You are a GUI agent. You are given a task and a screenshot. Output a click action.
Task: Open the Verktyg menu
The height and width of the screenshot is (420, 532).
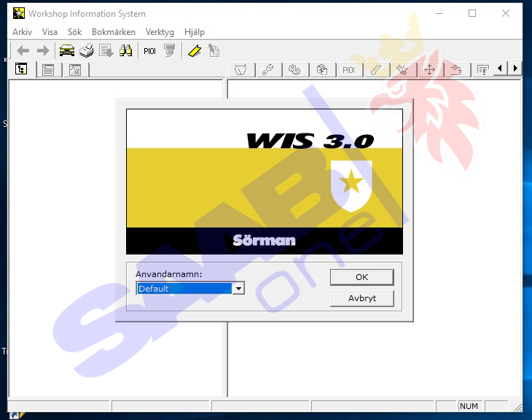(x=160, y=32)
